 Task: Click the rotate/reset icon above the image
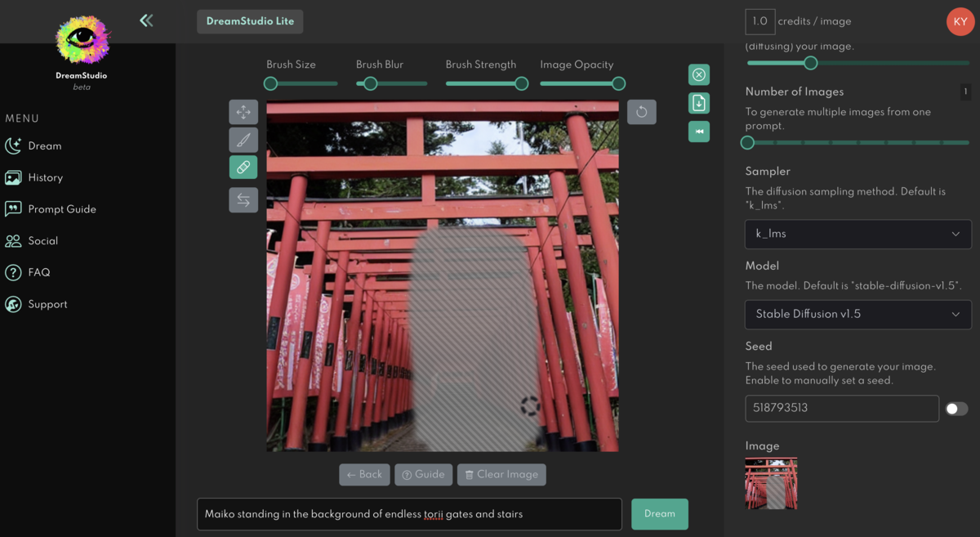click(x=642, y=112)
